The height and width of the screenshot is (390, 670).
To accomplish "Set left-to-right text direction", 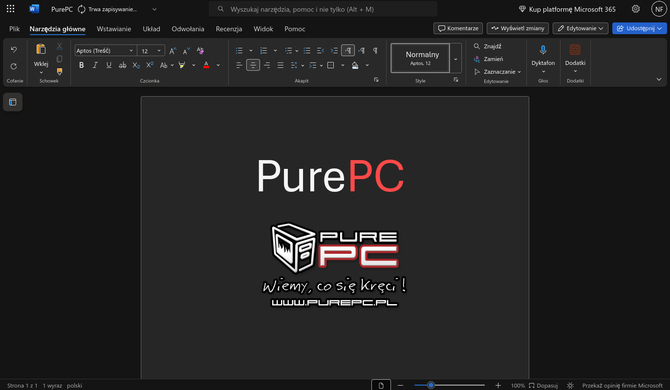I will pyautogui.click(x=348, y=51).
